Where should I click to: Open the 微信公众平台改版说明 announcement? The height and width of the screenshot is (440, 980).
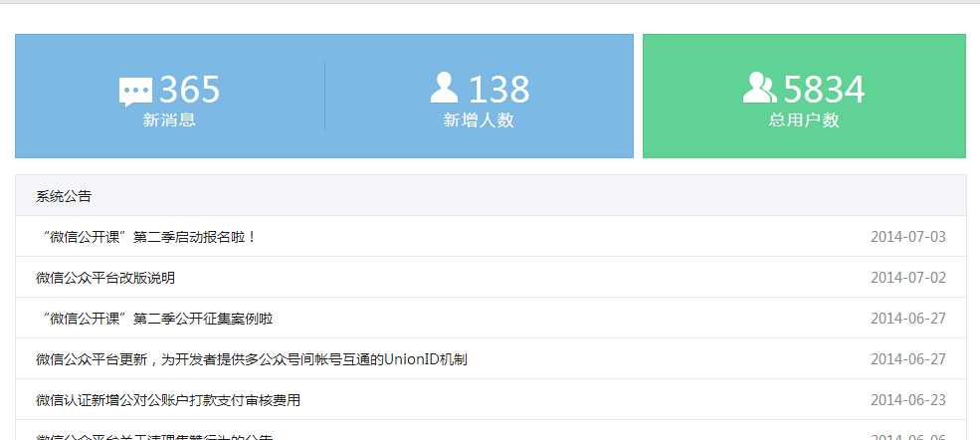(x=105, y=278)
